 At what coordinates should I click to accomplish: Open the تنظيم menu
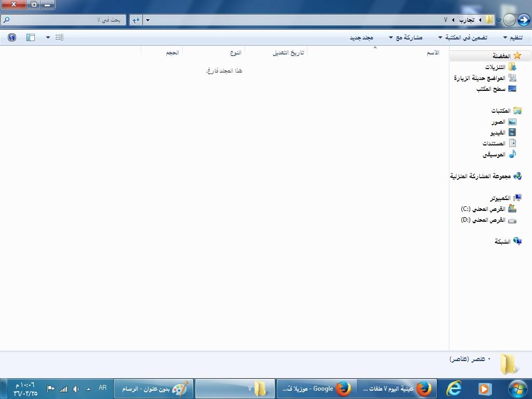pyautogui.click(x=513, y=37)
